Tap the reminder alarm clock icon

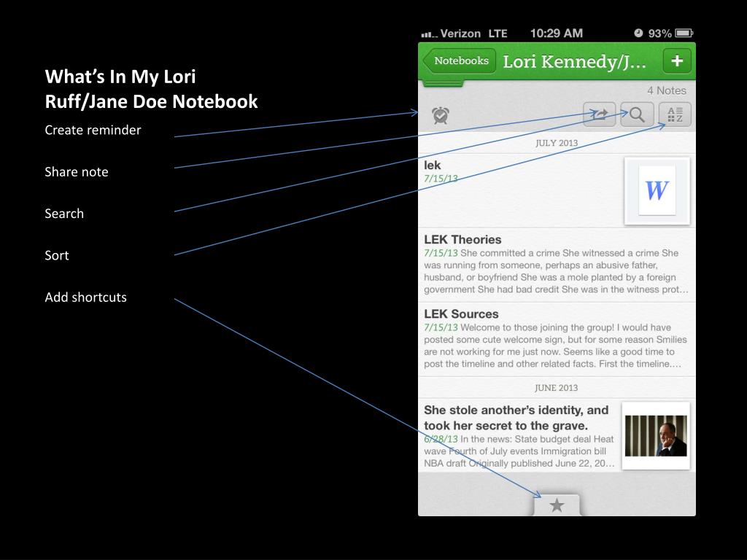click(x=441, y=115)
